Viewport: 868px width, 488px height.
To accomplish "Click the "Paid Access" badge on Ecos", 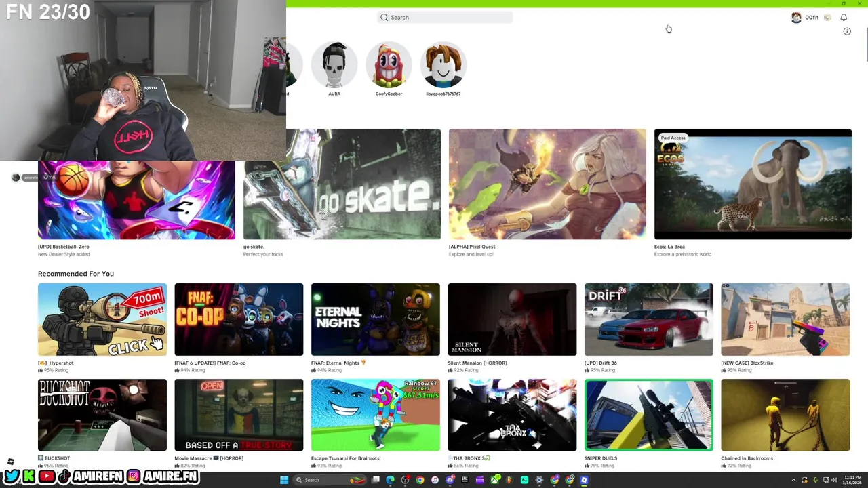I will [x=673, y=138].
